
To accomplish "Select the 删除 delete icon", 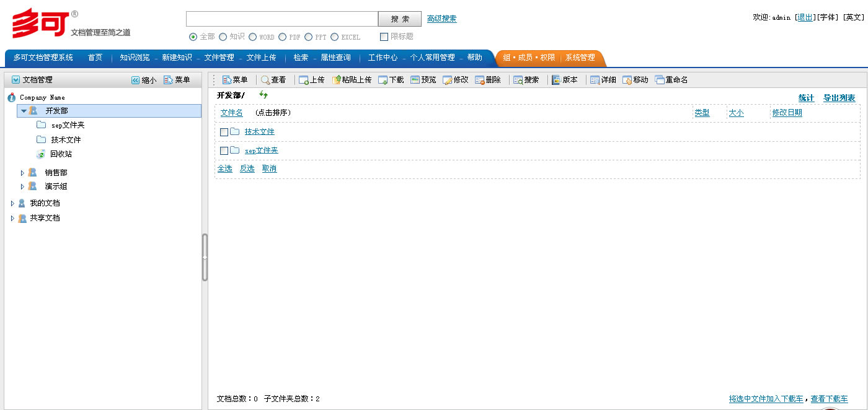I will tap(488, 79).
